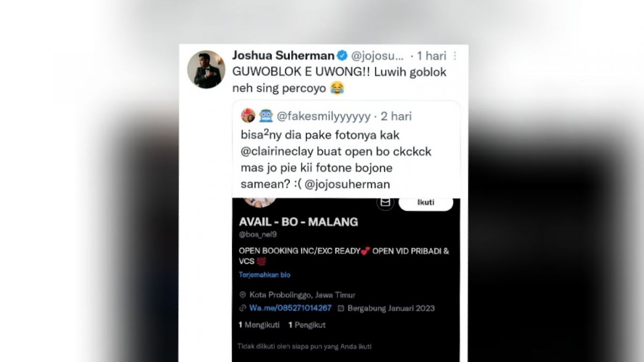Open the three-dot more options menu
The height and width of the screenshot is (362, 644).
coord(455,56)
